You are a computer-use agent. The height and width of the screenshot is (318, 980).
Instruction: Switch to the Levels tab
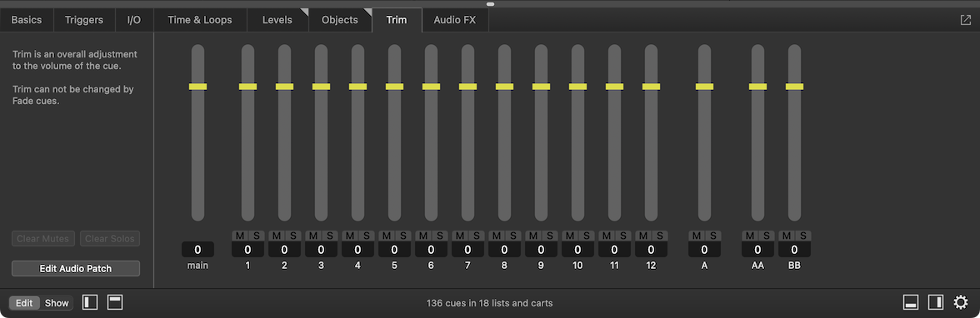click(277, 20)
